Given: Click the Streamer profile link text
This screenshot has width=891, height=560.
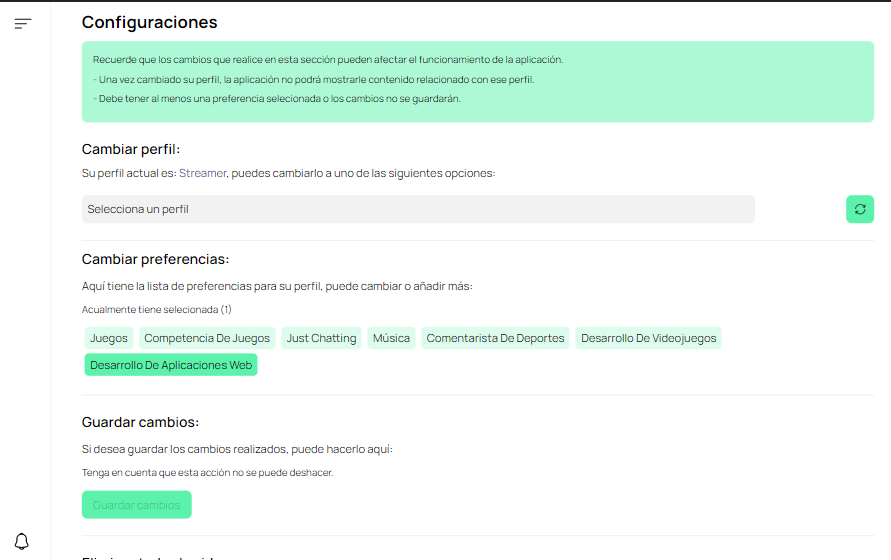Looking at the screenshot, I should tap(203, 173).
